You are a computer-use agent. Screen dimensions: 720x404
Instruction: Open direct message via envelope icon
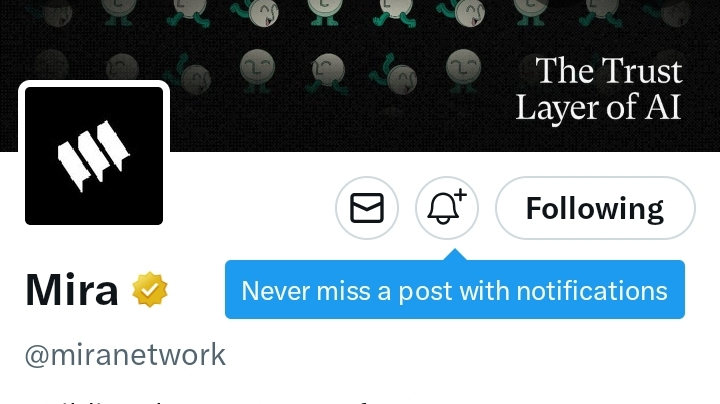coord(367,208)
